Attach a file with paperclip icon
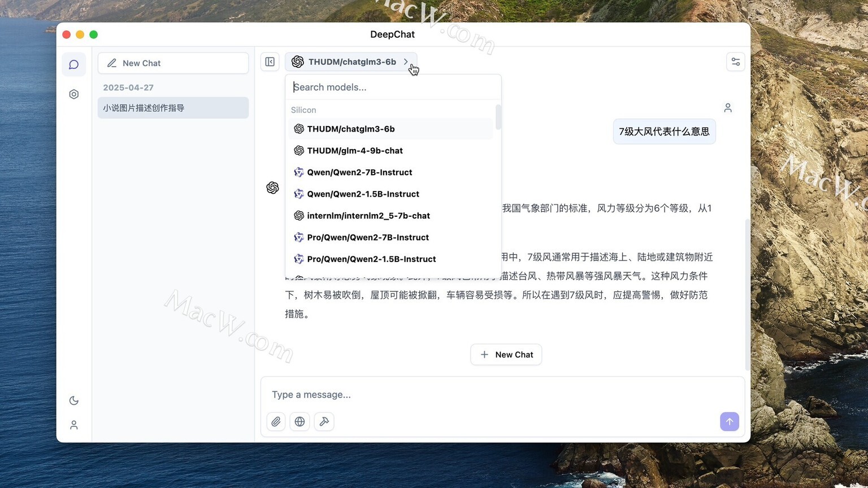 tap(276, 421)
